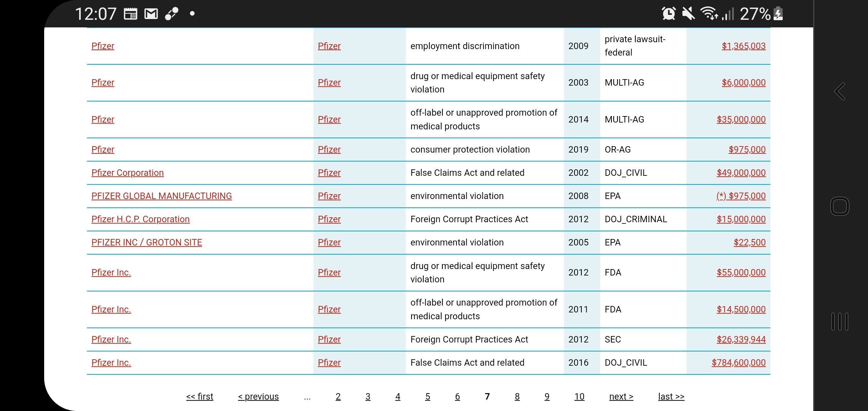The width and height of the screenshot is (868, 411).
Task: Open PFIZER GLOBAL MANUFACTURING company link
Action: (161, 196)
